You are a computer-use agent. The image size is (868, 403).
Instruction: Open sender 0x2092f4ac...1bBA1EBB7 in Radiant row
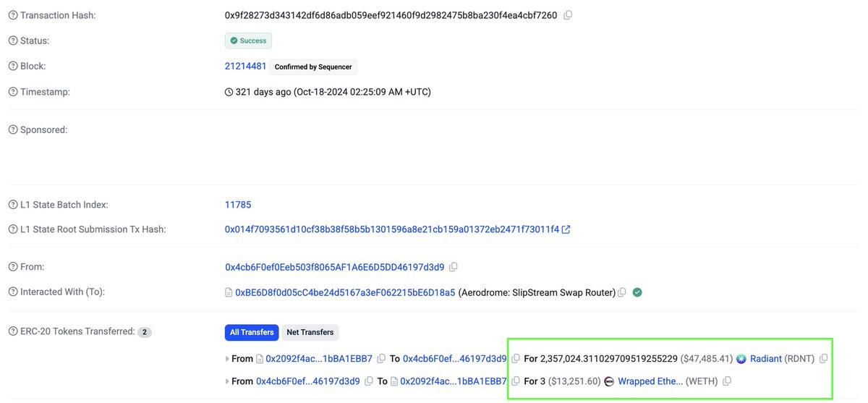[x=319, y=359]
